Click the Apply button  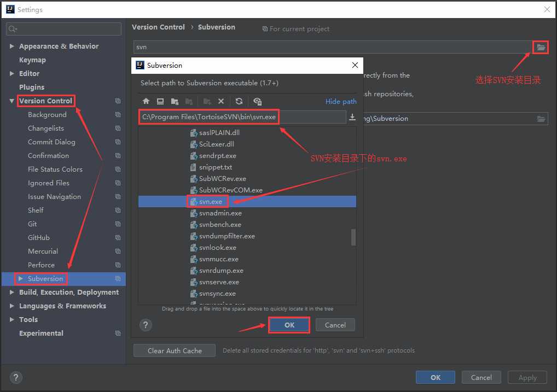pyautogui.click(x=527, y=377)
